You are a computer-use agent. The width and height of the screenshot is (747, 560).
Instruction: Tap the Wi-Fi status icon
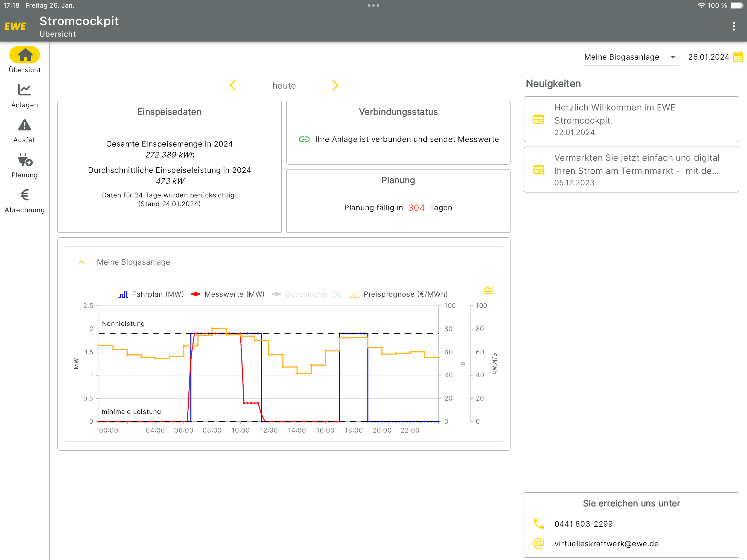[701, 5]
